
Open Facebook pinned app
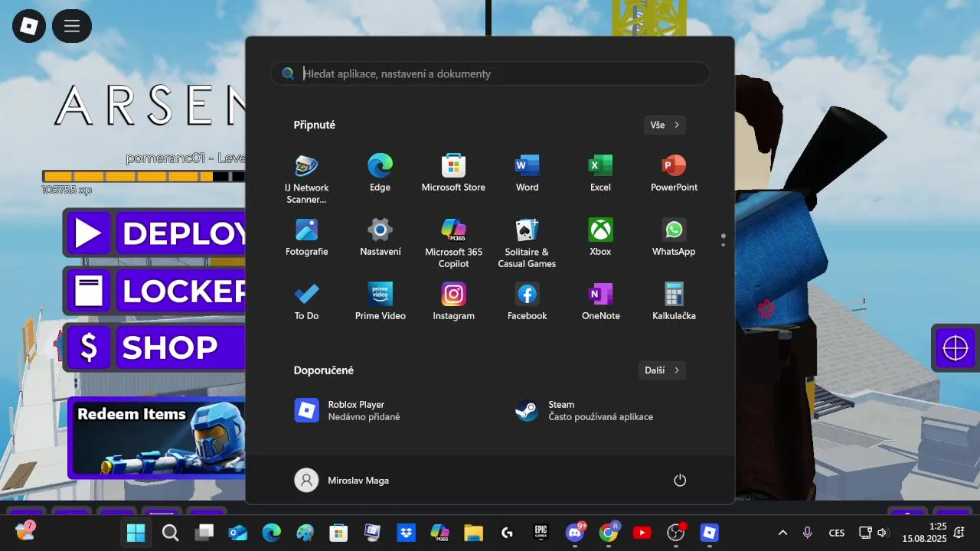click(x=527, y=302)
